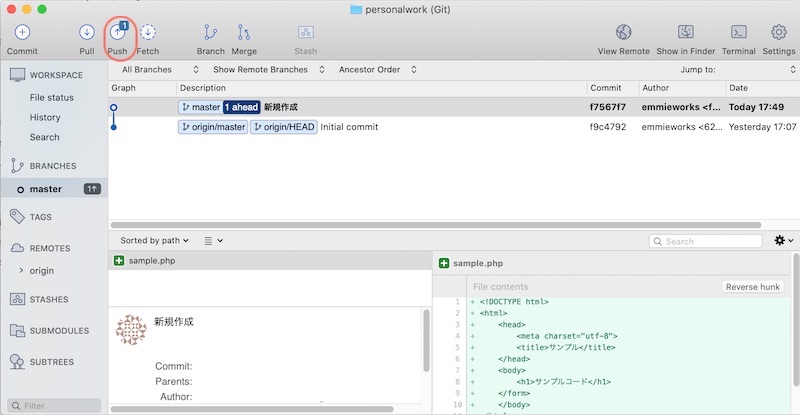Open the list view mode dropdown
Screen dimensions: 800x415
(x=213, y=240)
